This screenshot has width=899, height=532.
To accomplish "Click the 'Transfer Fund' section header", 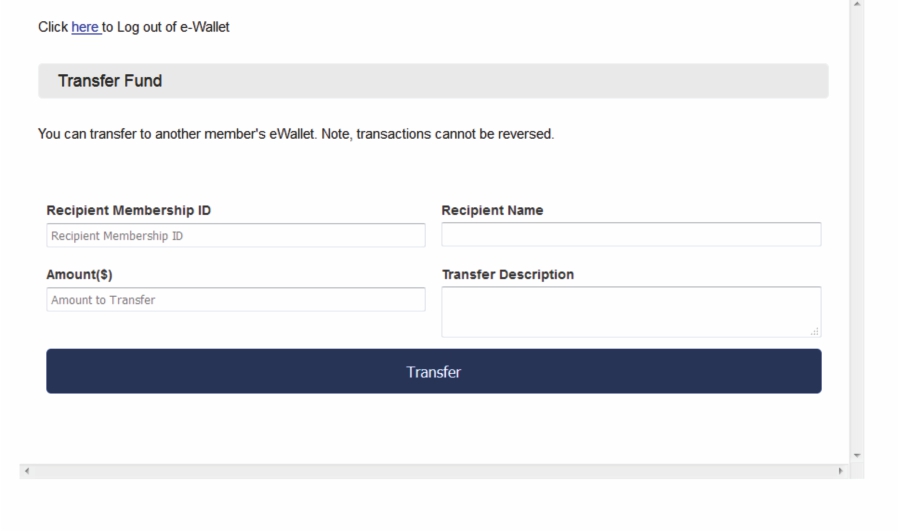I will tap(110, 81).
